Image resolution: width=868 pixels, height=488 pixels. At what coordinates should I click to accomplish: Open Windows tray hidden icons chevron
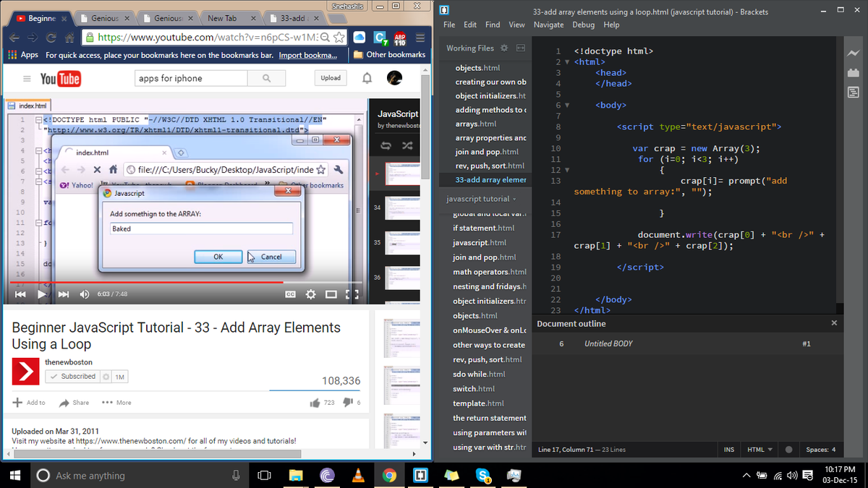tap(746, 476)
